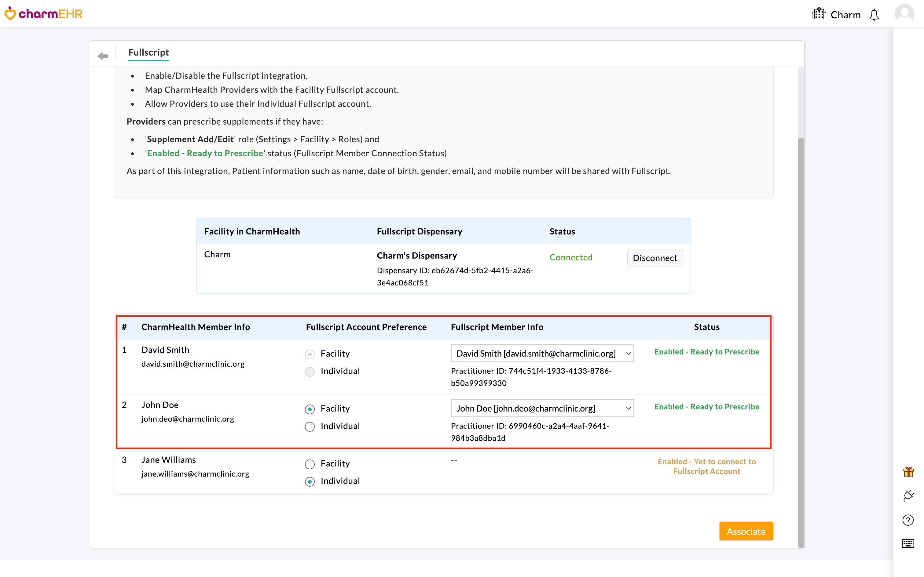Image resolution: width=924 pixels, height=577 pixels.
Task: Expand the dropdown arrow for David Smith
Action: click(x=629, y=354)
